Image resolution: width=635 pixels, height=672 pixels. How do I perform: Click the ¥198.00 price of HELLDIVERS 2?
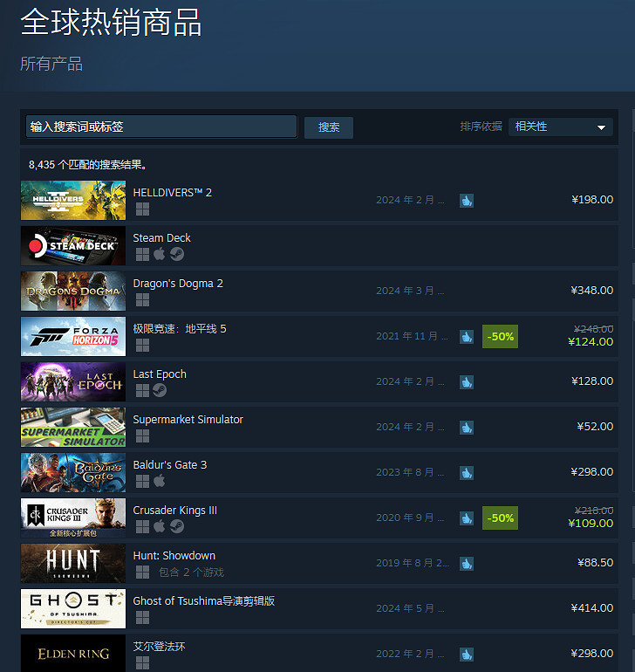pyautogui.click(x=592, y=200)
